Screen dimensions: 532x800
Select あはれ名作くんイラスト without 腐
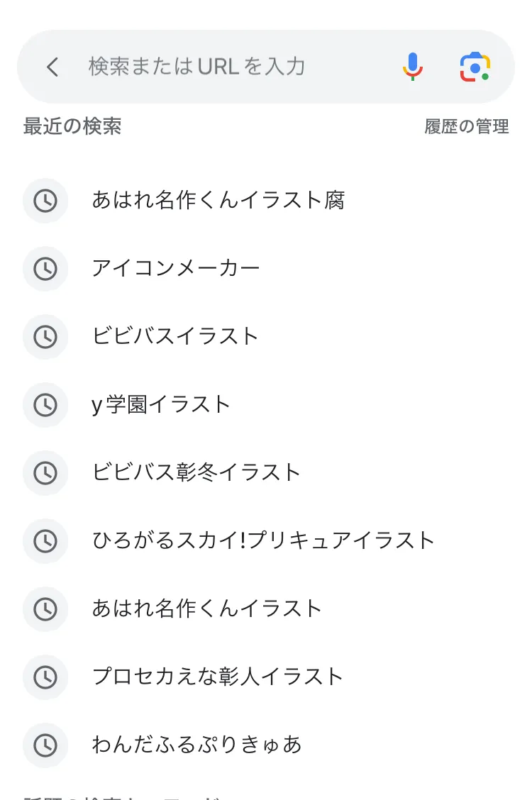(266, 609)
